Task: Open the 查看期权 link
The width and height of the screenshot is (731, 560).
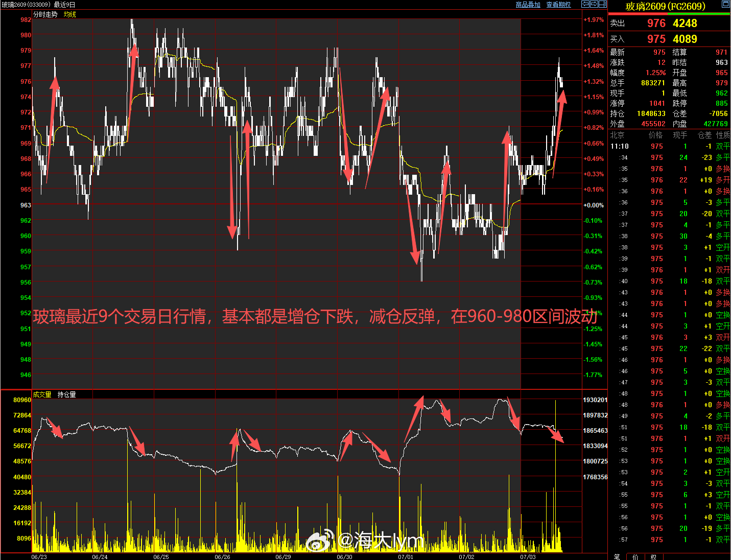Action: click(x=558, y=5)
